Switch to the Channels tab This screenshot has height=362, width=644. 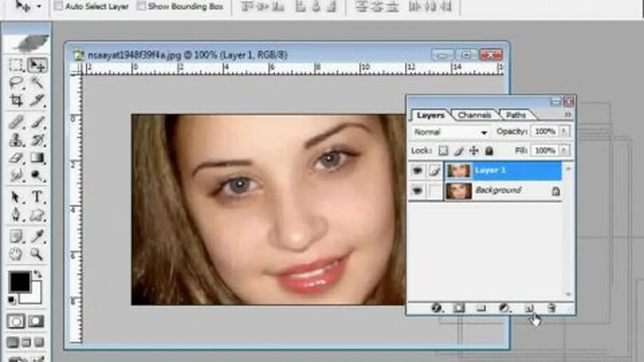click(x=474, y=115)
